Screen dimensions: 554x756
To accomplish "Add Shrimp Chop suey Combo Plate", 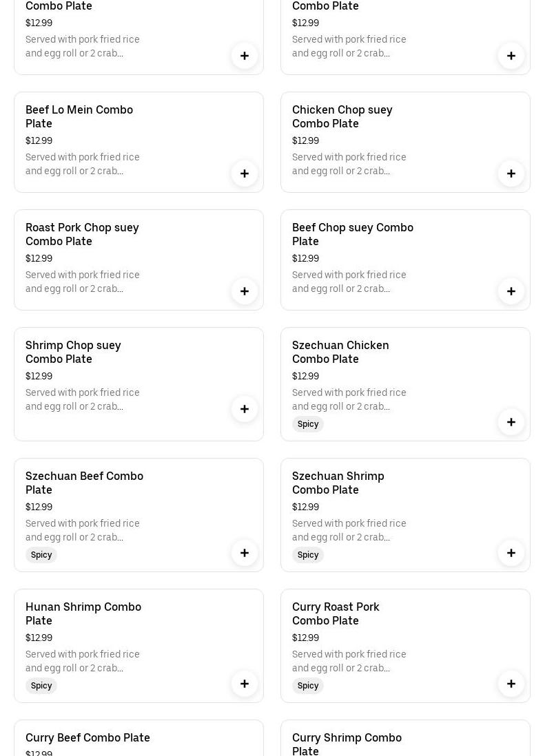I will point(245,409).
